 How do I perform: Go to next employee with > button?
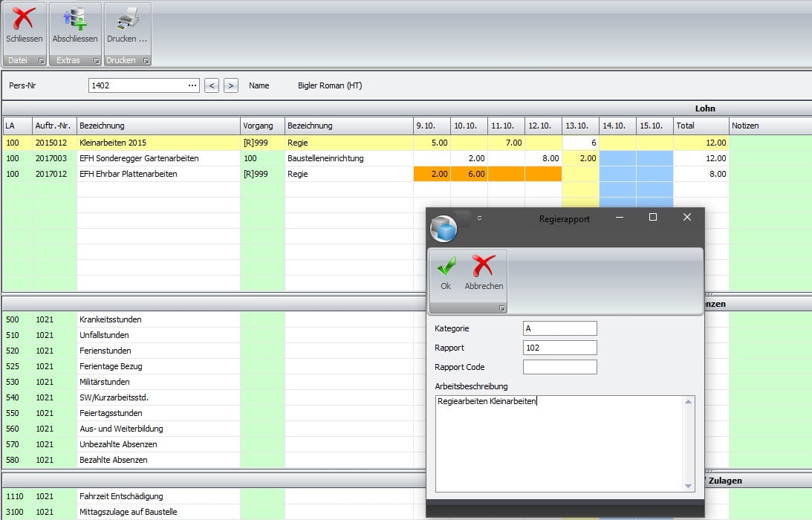coord(231,85)
